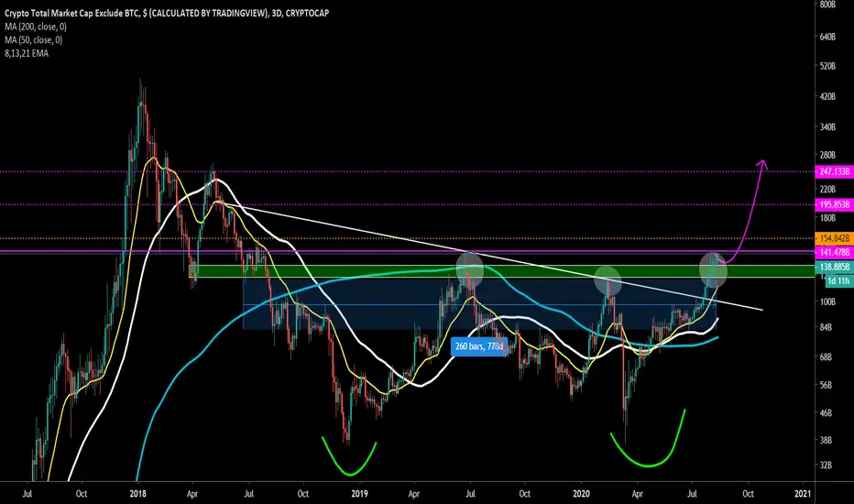Select the white descending trendline drawing
This screenshot has height=504, width=854.
click(x=490, y=257)
